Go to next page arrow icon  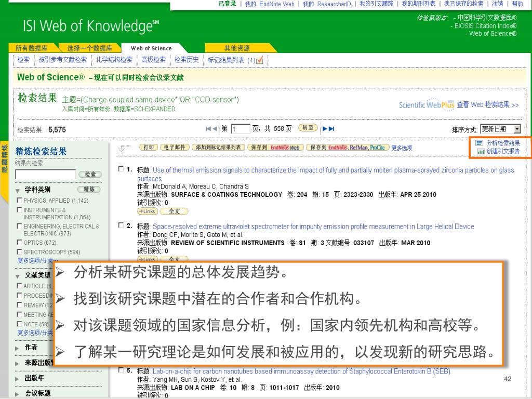click(325, 129)
